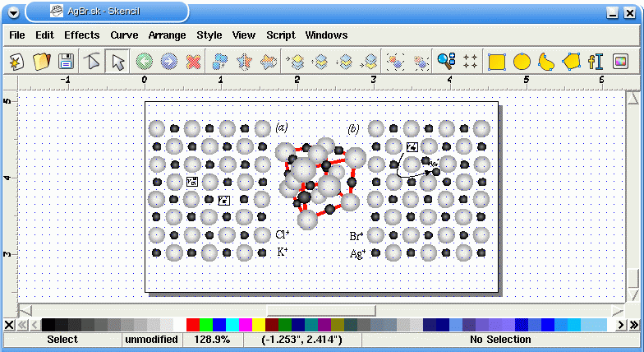Click the 128.9% zoom status field
This screenshot has height=352, width=644.
(x=212, y=340)
